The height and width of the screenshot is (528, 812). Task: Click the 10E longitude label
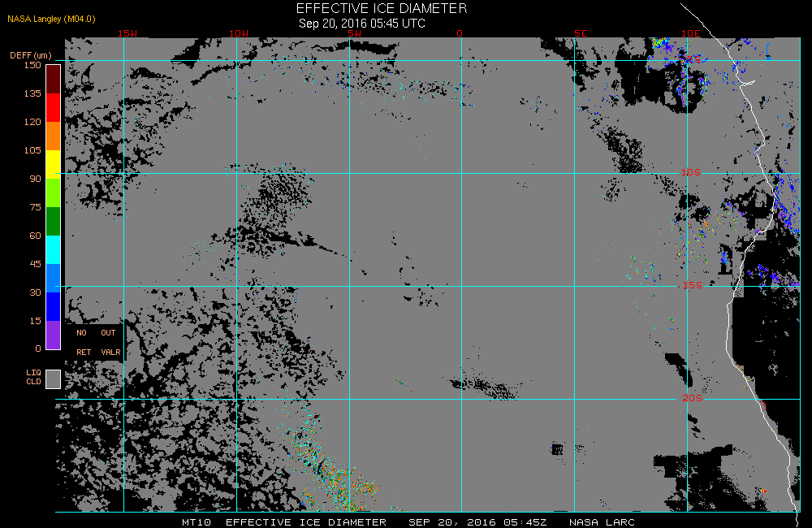click(x=691, y=33)
